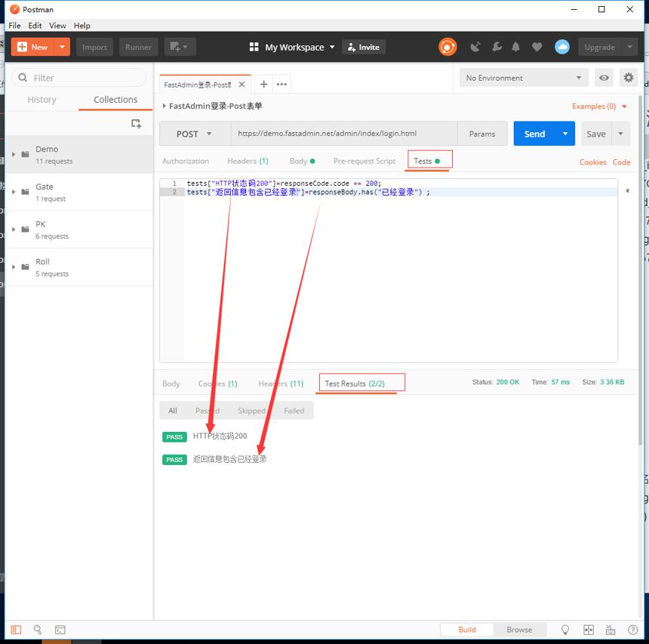The height and width of the screenshot is (644, 649).
Task: Click the blue Send button
Action: [x=534, y=134]
